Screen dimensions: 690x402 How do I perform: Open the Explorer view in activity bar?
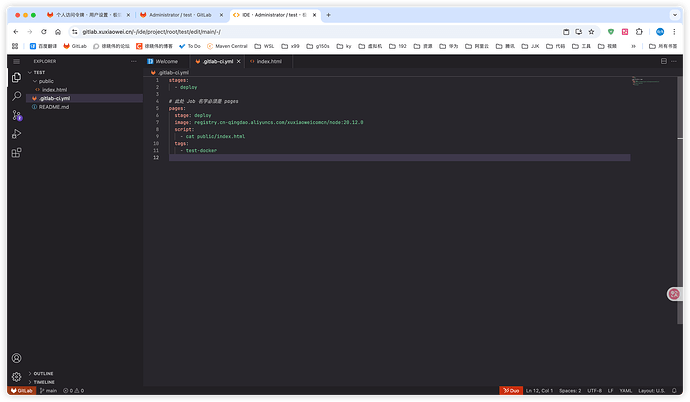pyautogui.click(x=16, y=78)
